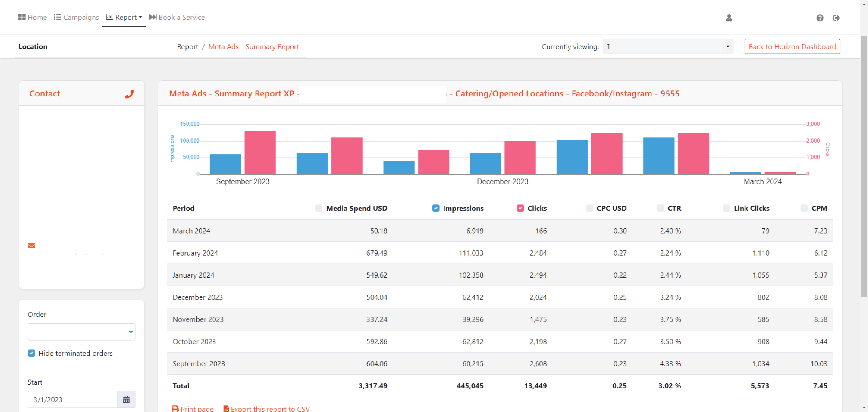Expand the Currently viewing dropdown

[668, 47]
